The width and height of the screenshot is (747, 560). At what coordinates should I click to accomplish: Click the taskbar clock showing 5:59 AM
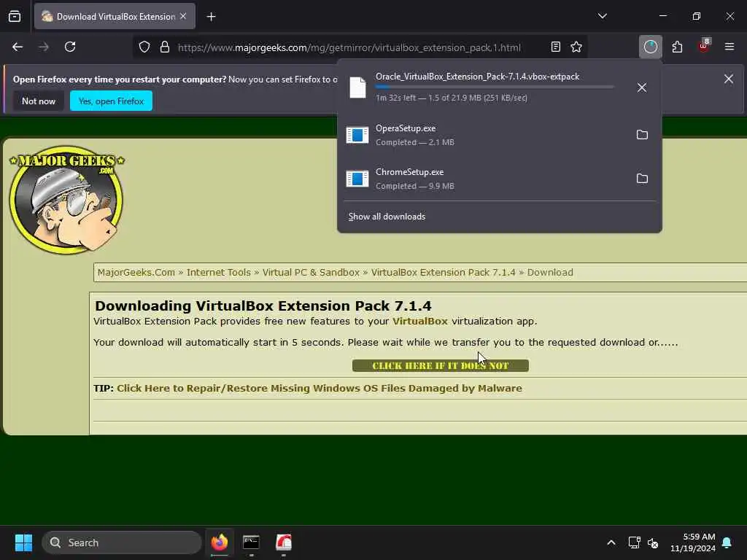pos(693,542)
